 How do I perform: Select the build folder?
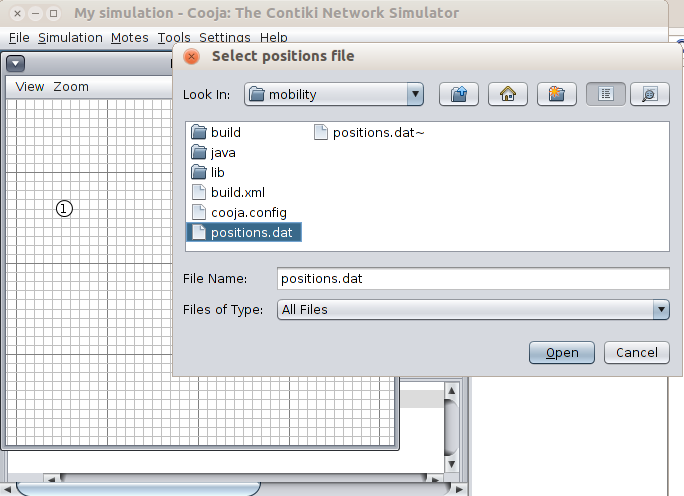point(225,132)
